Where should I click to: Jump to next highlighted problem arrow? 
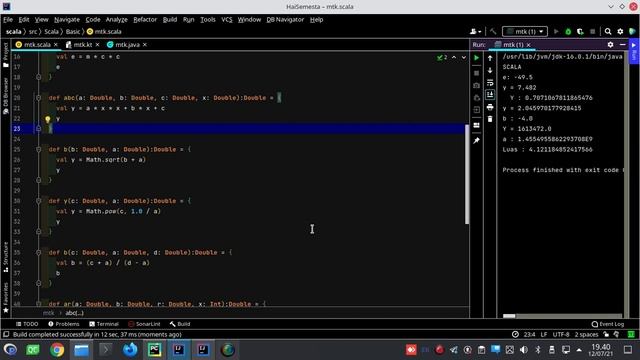464,58
